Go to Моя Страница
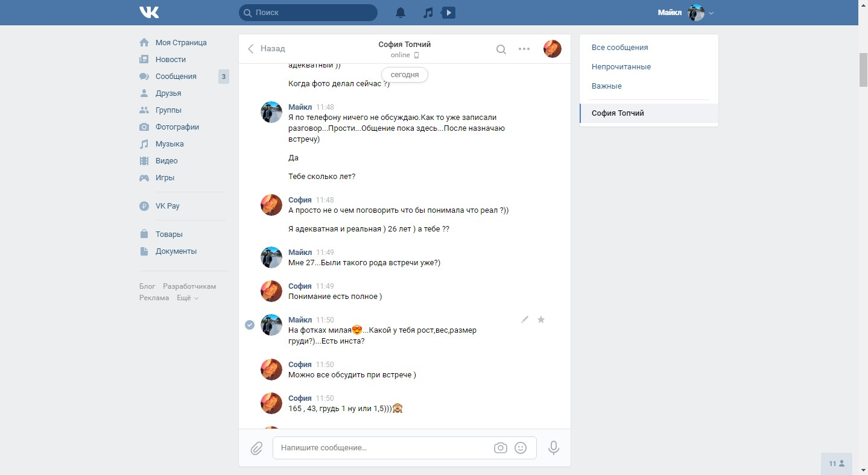 click(x=181, y=43)
